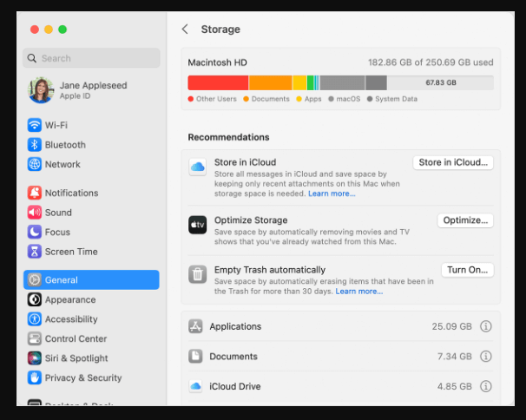Screen dimensions: 526x420
Task: Open Siri & Spotlight settings label
Action: (76, 358)
